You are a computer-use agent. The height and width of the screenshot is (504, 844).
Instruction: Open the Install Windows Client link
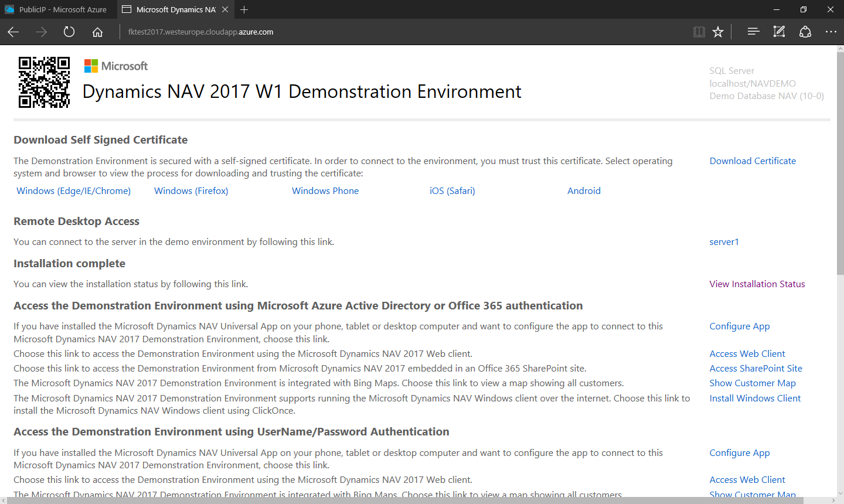[x=755, y=399]
